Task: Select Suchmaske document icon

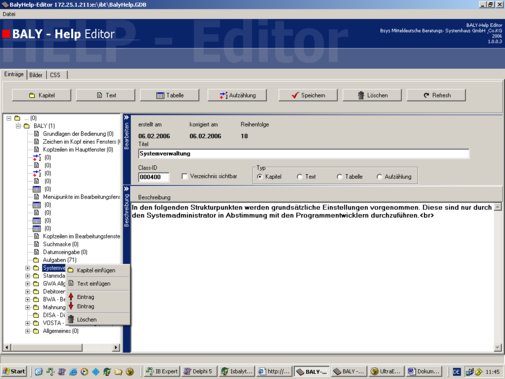Action: pos(37,244)
